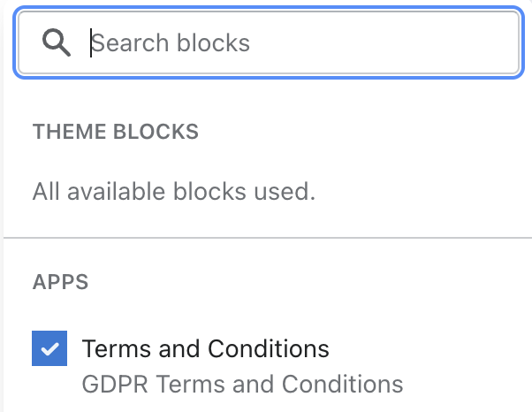Select the word 'Conditions' in app title
The image size is (532, 412).
click(269, 348)
